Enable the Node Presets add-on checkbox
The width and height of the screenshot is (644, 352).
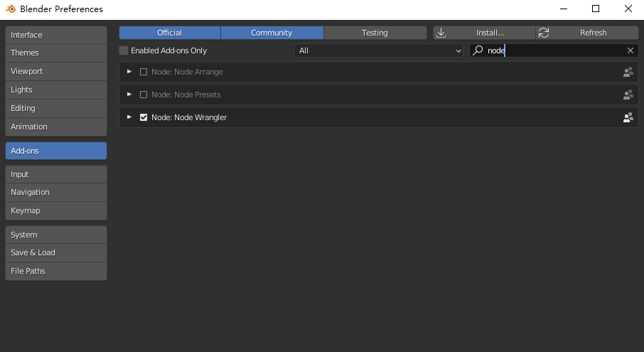click(x=144, y=95)
